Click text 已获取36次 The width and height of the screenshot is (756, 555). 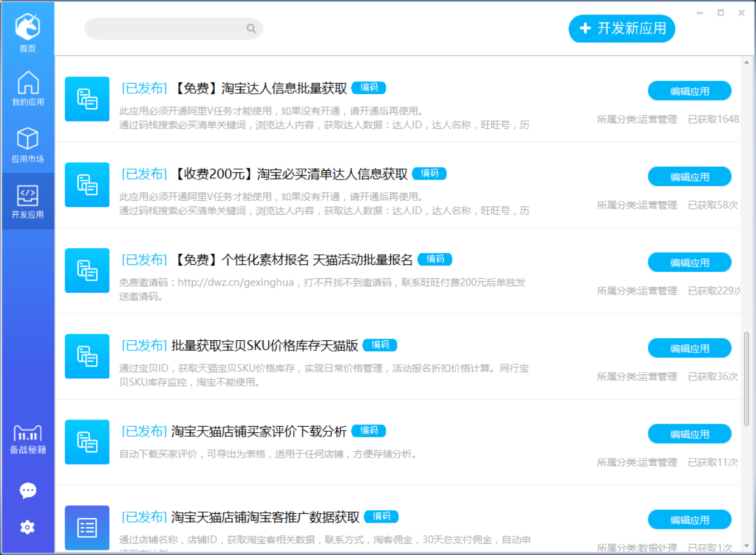click(713, 377)
